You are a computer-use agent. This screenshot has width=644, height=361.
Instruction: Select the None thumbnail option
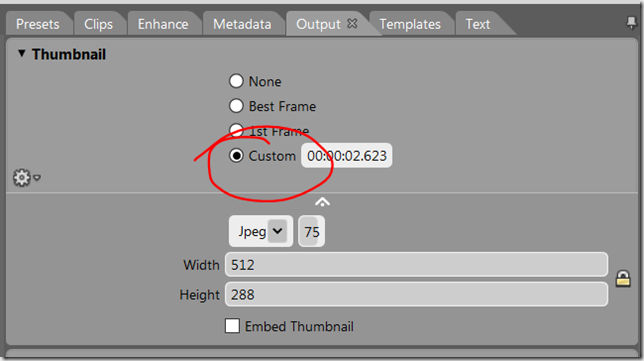236,81
